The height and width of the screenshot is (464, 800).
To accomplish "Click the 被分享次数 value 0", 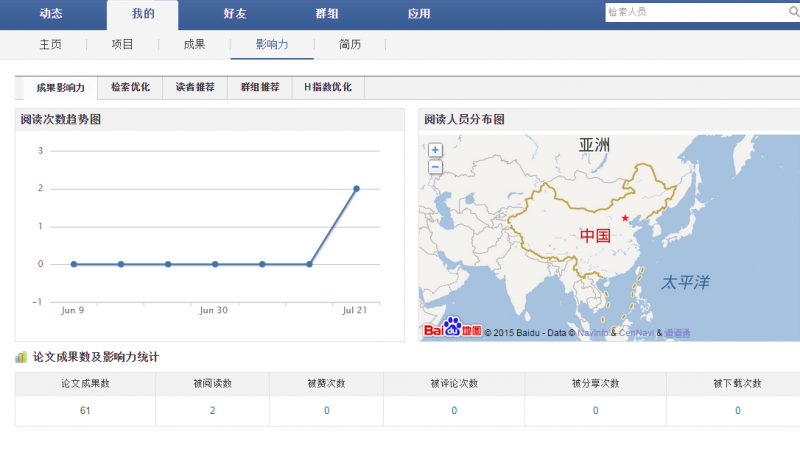I will [x=595, y=410].
